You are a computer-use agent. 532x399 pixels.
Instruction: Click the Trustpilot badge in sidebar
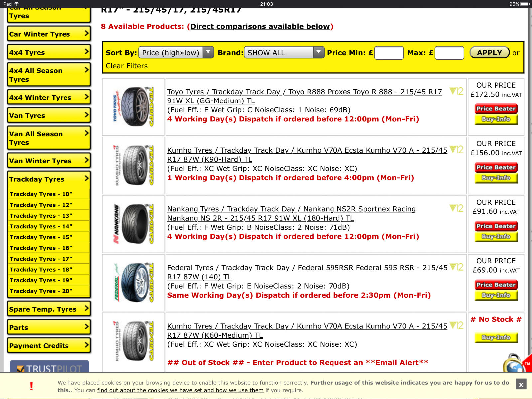pyautogui.click(x=49, y=367)
